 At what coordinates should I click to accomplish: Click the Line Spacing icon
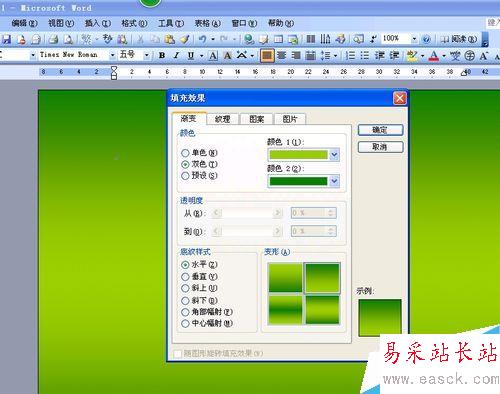point(325,55)
